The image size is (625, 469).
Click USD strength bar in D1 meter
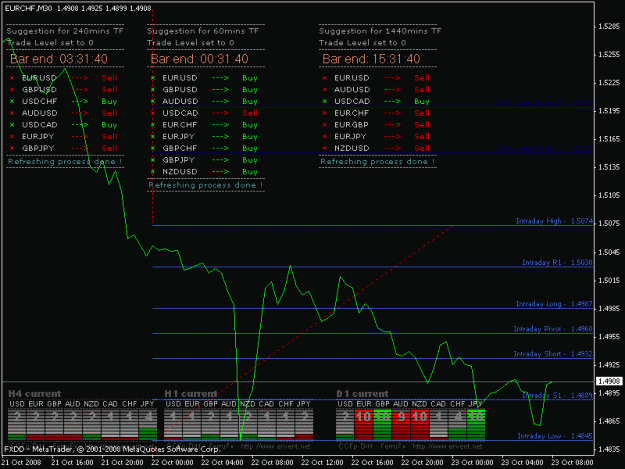click(345, 424)
